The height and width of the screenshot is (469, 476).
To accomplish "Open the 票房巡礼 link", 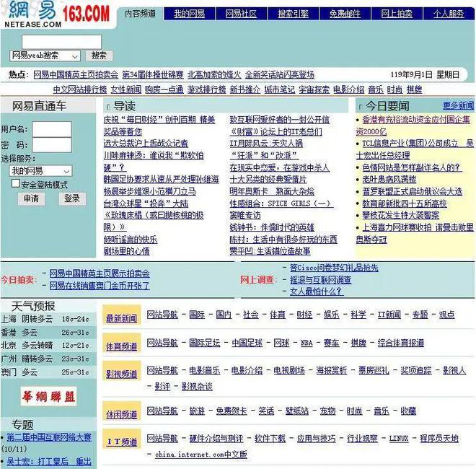I will pyautogui.click(x=374, y=370).
